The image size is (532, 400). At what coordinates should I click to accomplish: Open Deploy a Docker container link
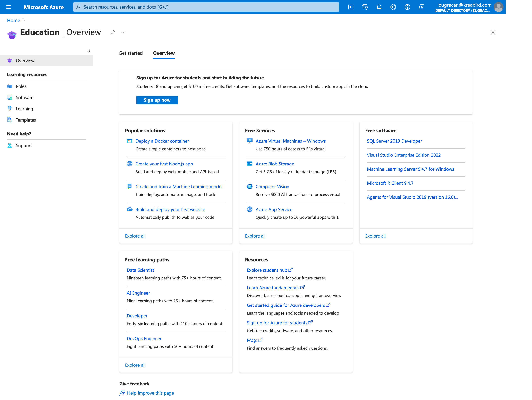(162, 141)
